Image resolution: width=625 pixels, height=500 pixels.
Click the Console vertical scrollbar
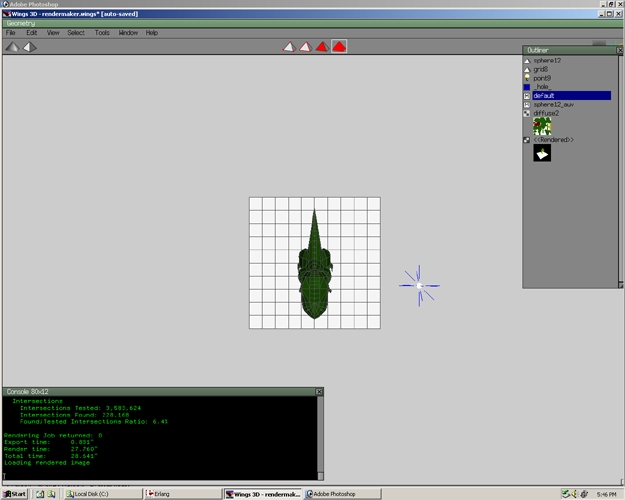coord(320,438)
